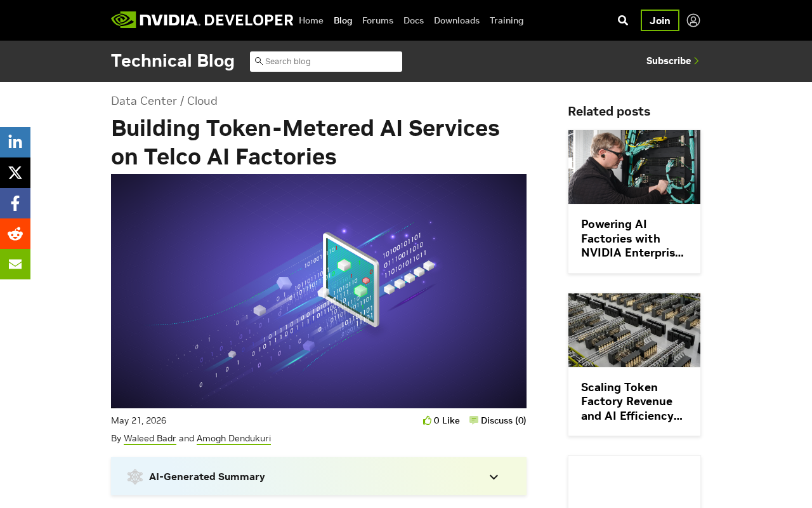The width and height of the screenshot is (812, 508).
Task: Expand the AI-Generated Summary chevron
Action: pyautogui.click(x=494, y=477)
